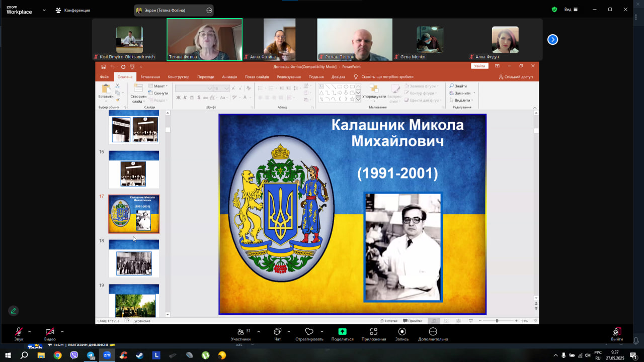Switch to Анімація ribbon tab
This screenshot has height=362, width=644.
(229, 77)
